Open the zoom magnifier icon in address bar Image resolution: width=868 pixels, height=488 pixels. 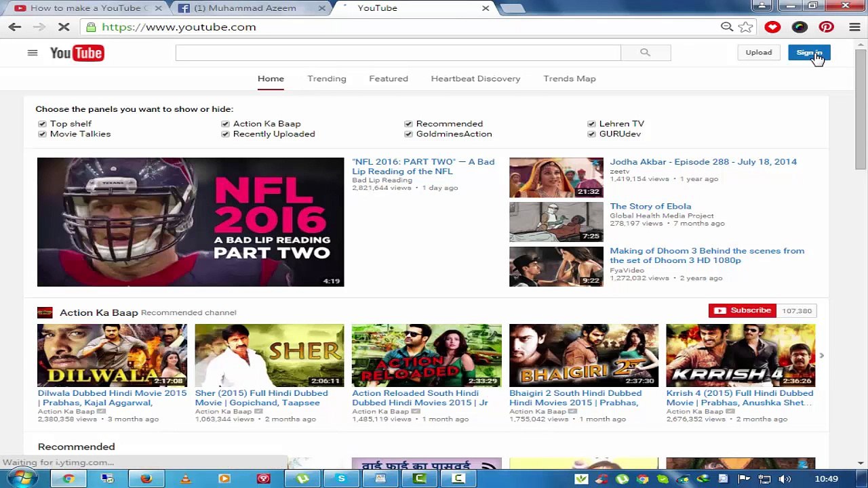tap(726, 27)
